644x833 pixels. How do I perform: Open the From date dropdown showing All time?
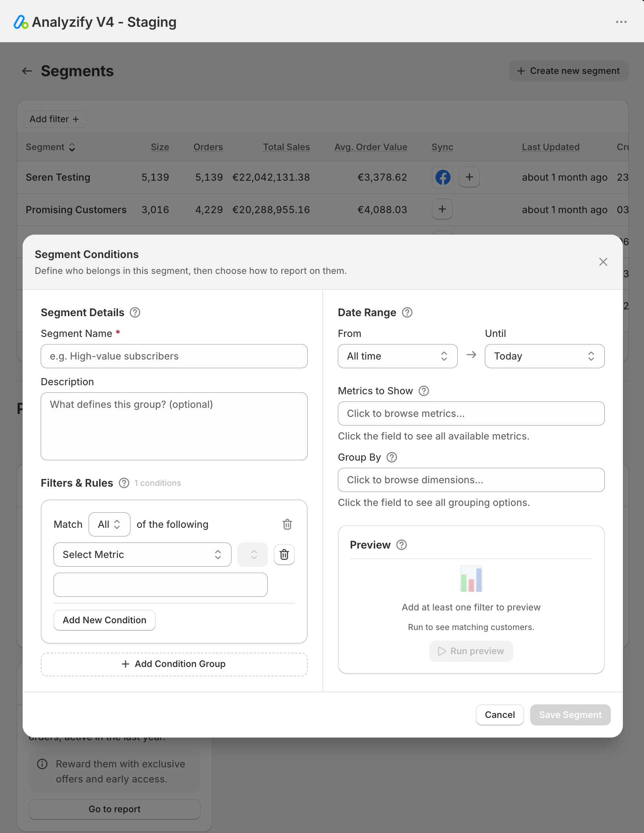click(x=397, y=356)
